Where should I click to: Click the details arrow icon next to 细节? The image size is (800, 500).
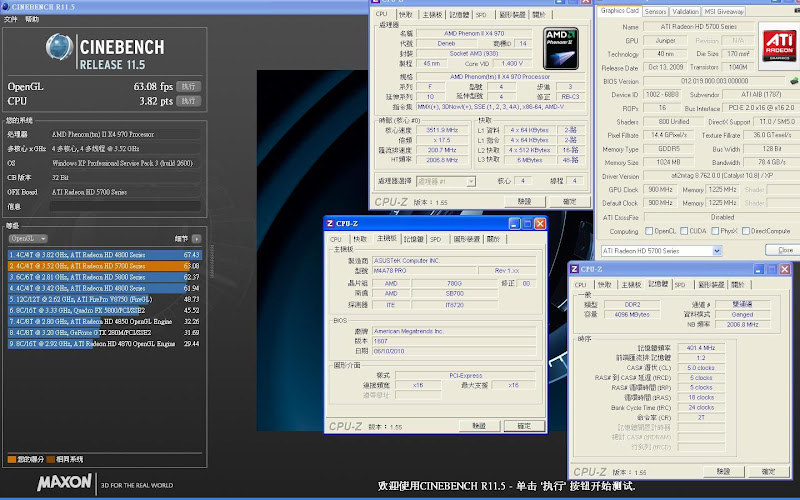coord(196,238)
